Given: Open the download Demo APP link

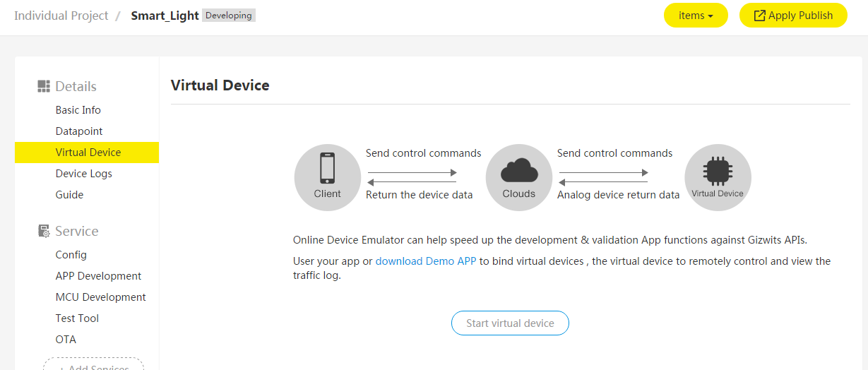Looking at the screenshot, I should click(x=426, y=261).
